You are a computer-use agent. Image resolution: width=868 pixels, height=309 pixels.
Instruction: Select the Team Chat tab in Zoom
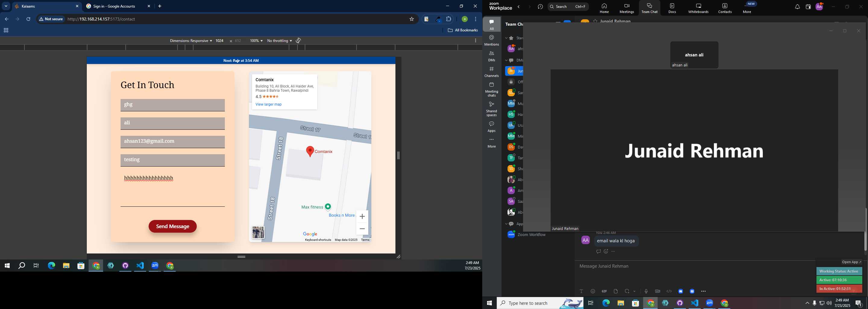649,8
